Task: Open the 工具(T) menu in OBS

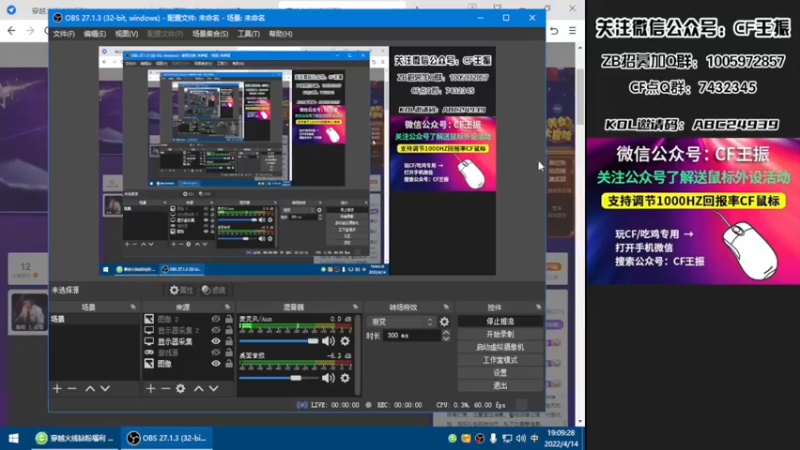Action: click(x=248, y=34)
